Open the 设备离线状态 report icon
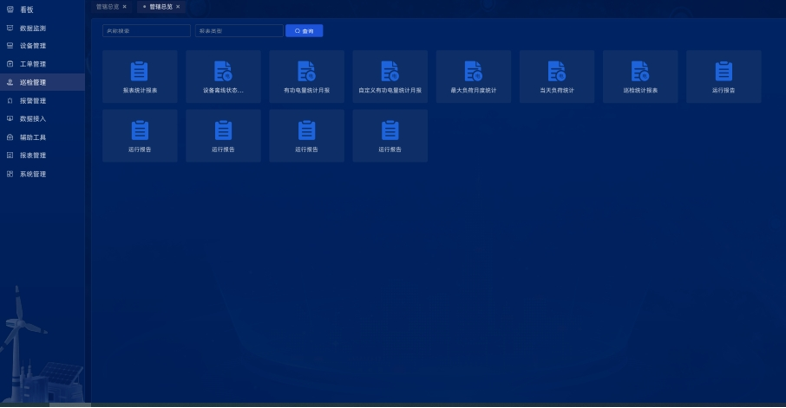Image resolution: width=786 pixels, height=408 pixels. [x=223, y=71]
